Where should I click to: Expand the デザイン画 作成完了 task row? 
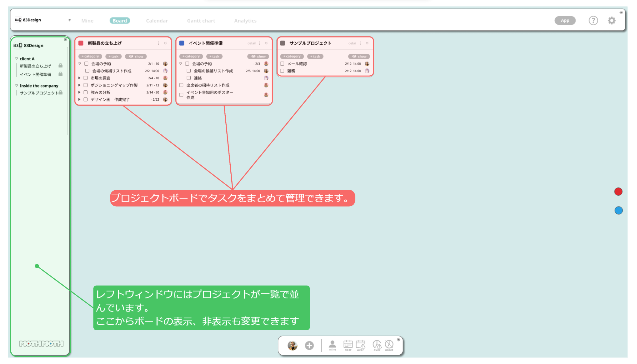tap(79, 100)
